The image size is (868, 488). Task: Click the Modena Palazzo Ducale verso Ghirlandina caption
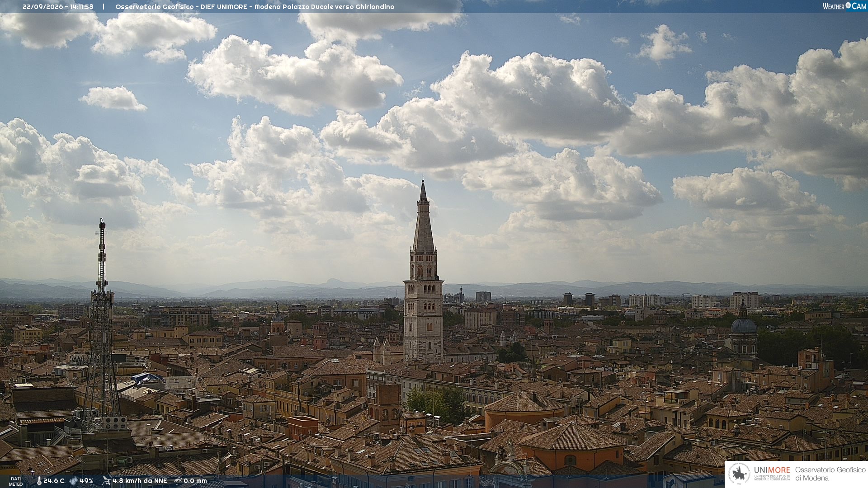pyautogui.click(x=324, y=7)
